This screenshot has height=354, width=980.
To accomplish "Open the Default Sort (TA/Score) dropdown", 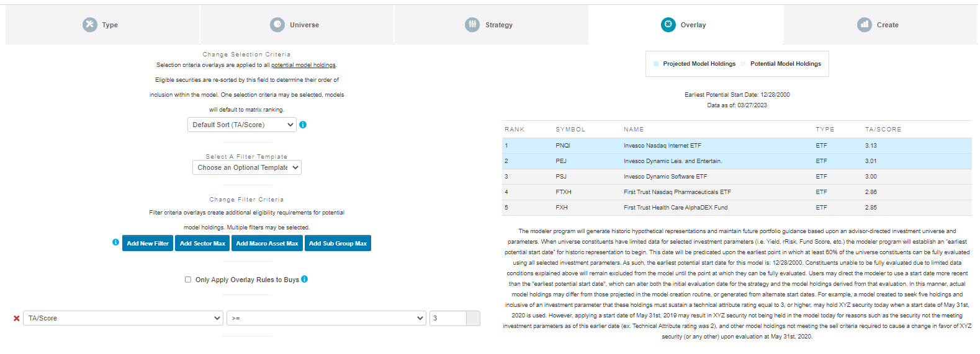I will click(x=242, y=125).
